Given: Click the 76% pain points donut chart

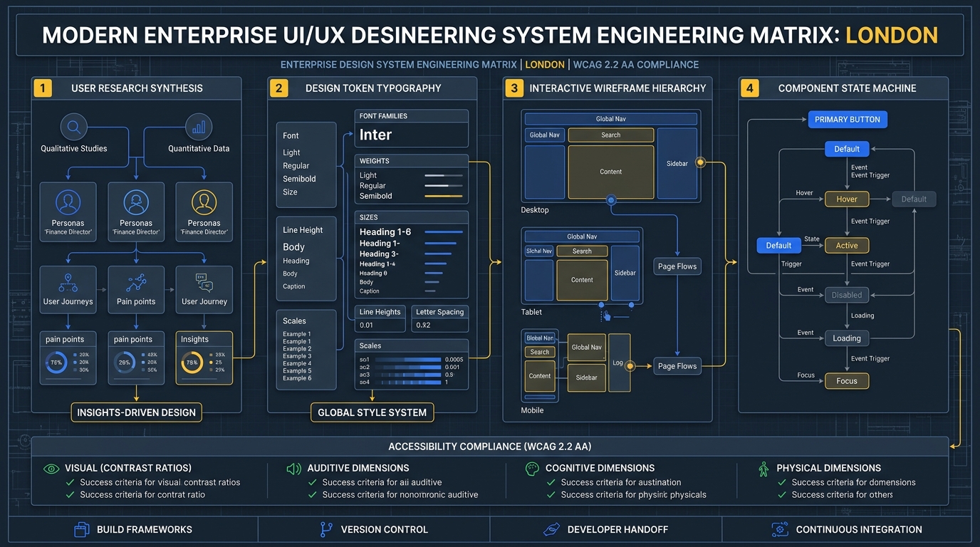Looking at the screenshot, I should [56, 363].
